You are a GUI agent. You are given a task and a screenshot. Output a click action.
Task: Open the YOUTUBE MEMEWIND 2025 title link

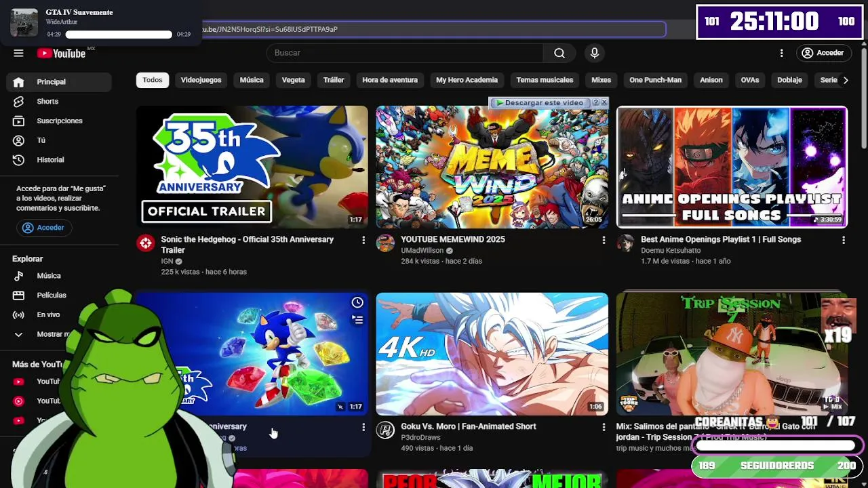pyautogui.click(x=453, y=239)
